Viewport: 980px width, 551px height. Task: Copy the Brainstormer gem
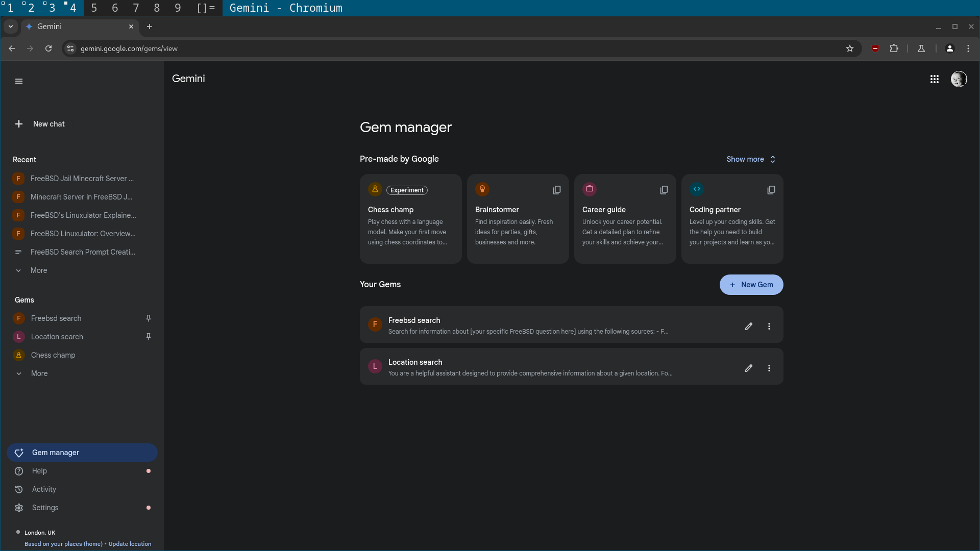coord(556,190)
